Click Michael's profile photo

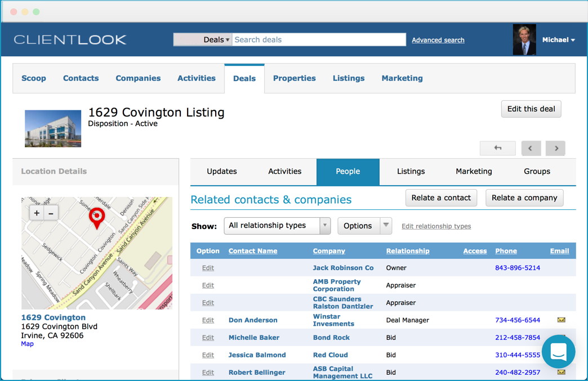(524, 39)
